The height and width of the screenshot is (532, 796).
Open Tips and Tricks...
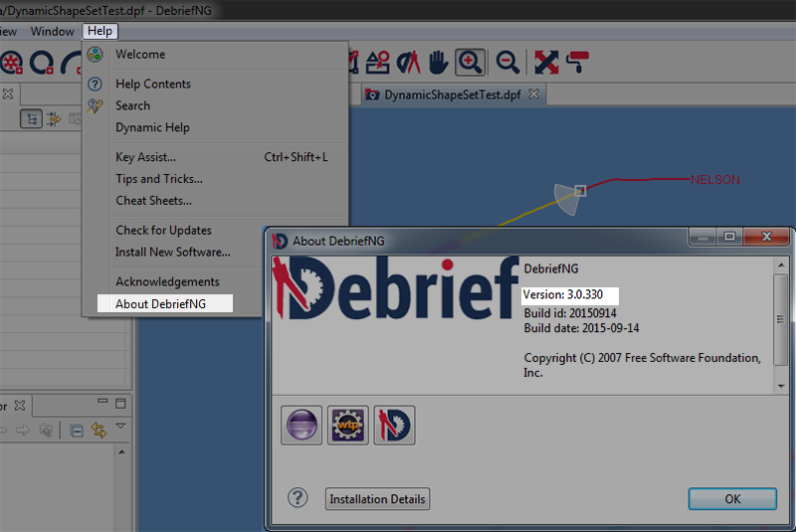pyautogui.click(x=216, y=179)
